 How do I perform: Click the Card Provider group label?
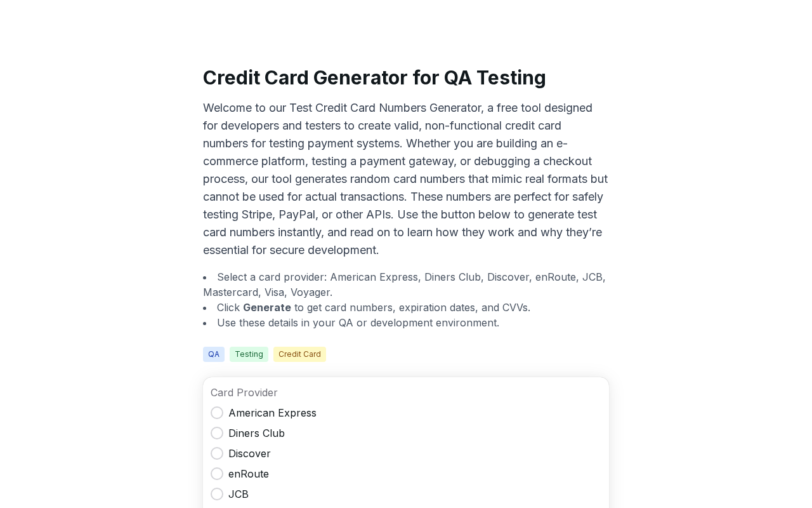click(244, 392)
